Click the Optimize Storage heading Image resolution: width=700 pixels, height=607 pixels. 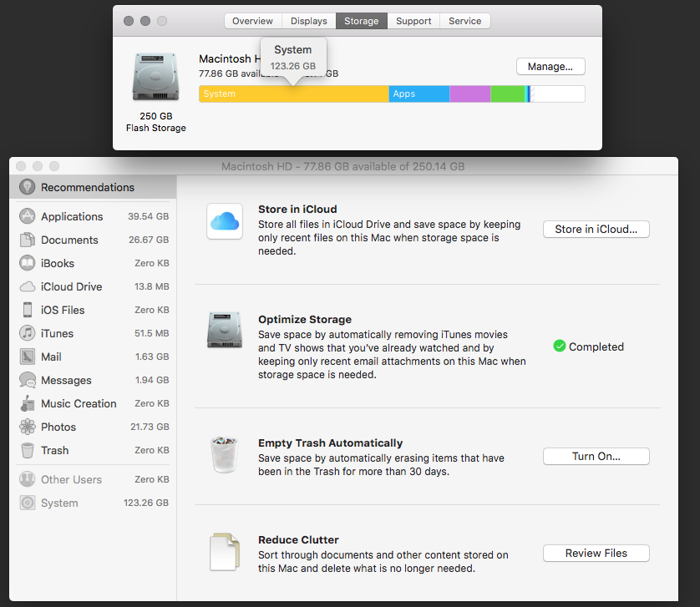click(x=304, y=319)
